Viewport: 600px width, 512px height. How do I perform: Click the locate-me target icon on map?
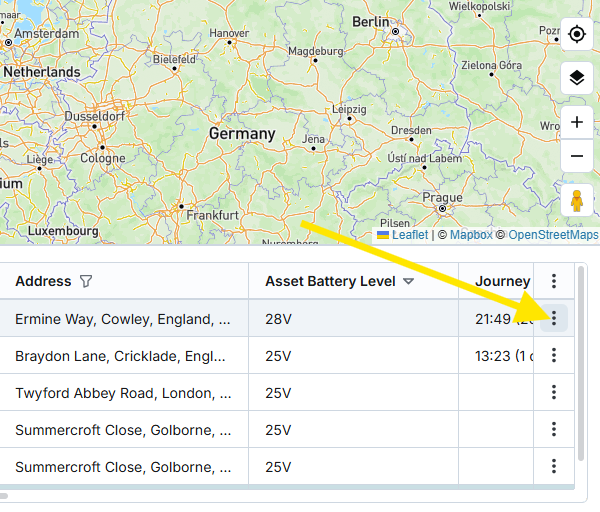coord(576,35)
